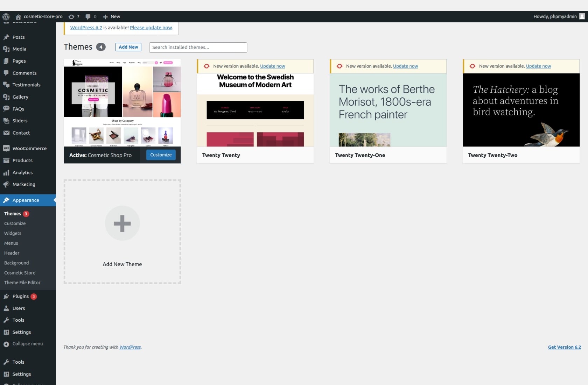Screen dimensions: 588x385
Task: Click the Appearance paintbrush icon
Action: point(6,200)
